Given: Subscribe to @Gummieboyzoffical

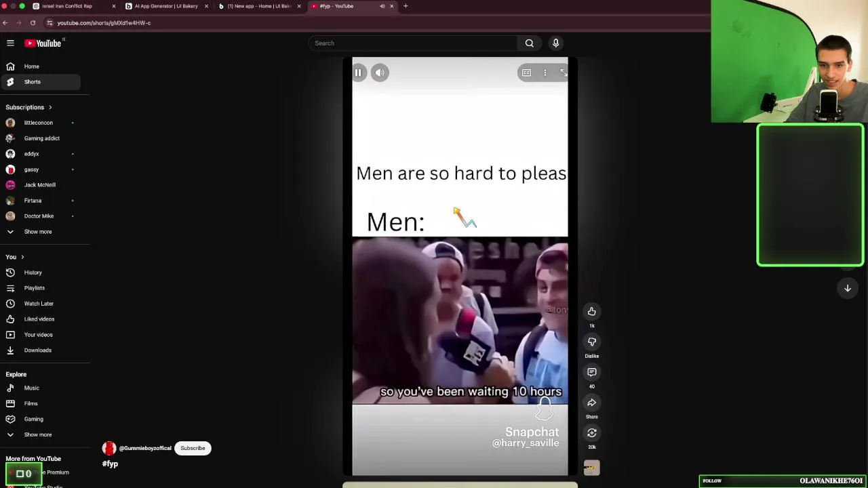Looking at the screenshot, I should [x=193, y=448].
